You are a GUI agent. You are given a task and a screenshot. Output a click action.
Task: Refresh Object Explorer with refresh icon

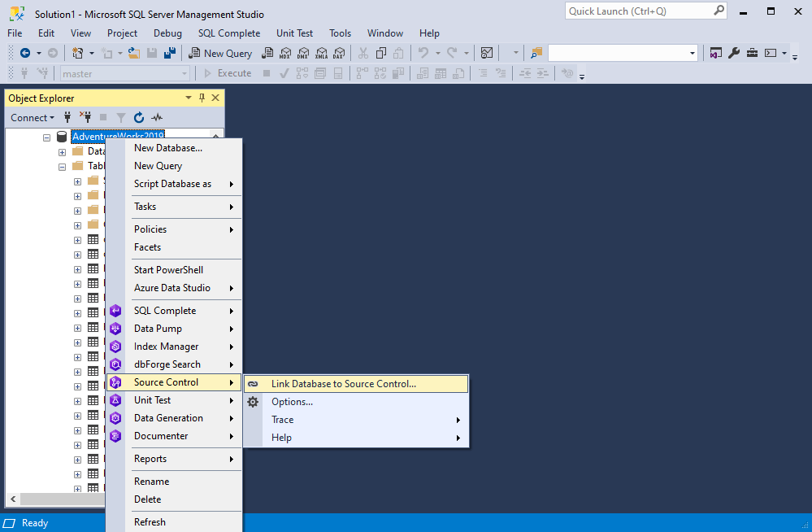(x=139, y=118)
